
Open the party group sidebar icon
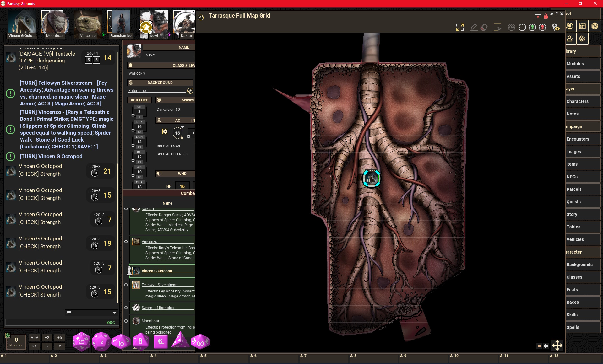pos(570,26)
